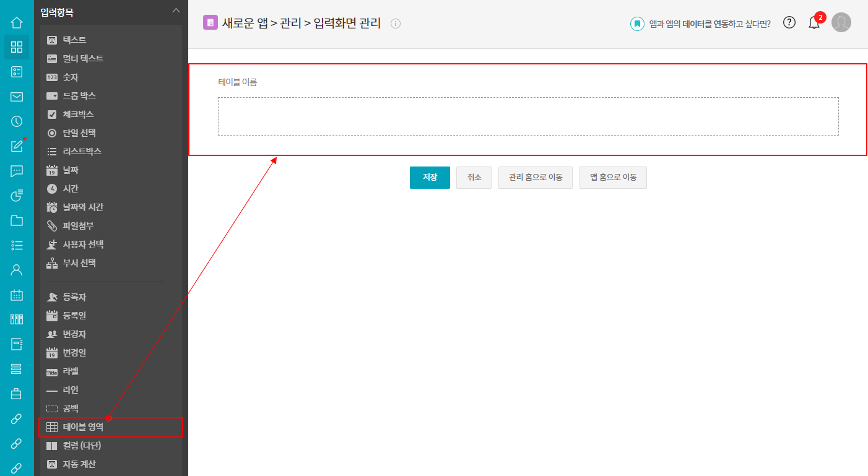This screenshot has height=476, width=868.
Task: Click the 저장 button
Action: click(430, 178)
